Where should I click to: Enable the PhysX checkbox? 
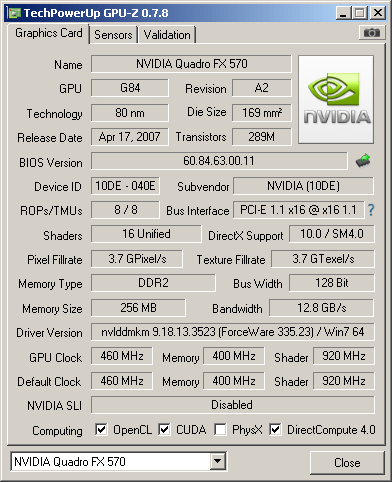pos(220,429)
